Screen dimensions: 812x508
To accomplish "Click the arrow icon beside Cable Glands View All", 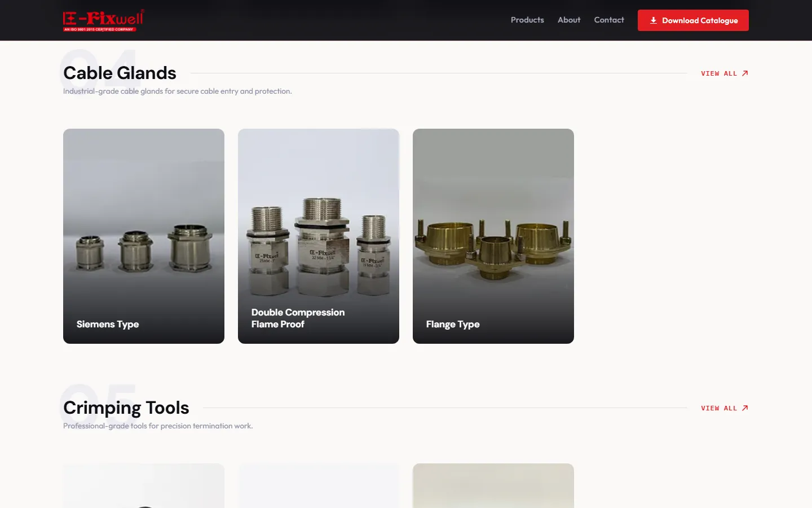I will tap(745, 73).
